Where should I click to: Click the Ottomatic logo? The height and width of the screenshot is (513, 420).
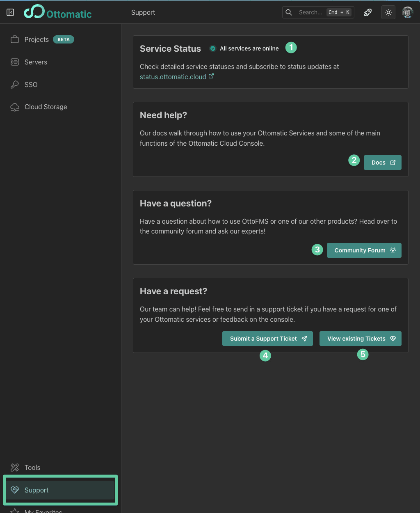pos(58,12)
